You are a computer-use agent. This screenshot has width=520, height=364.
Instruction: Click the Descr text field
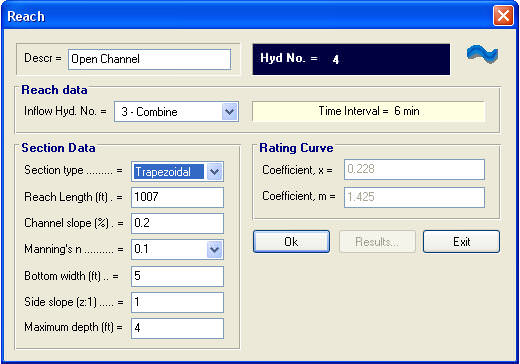point(149,59)
